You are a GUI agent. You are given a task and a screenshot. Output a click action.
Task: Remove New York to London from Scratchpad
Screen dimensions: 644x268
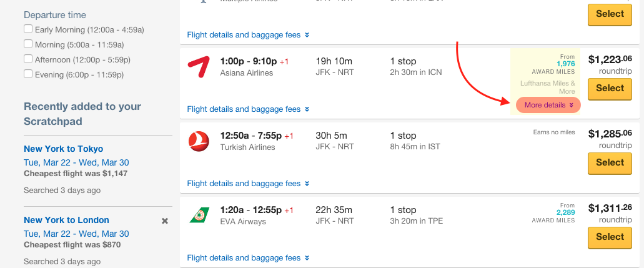165,221
